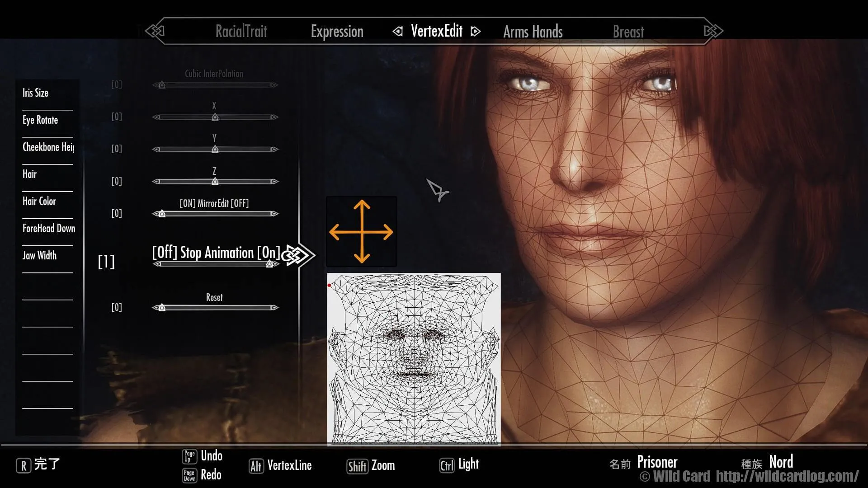Click the orange four-way move arrows icon
This screenshot has height=488, width=868.
[x=361, y=232]
